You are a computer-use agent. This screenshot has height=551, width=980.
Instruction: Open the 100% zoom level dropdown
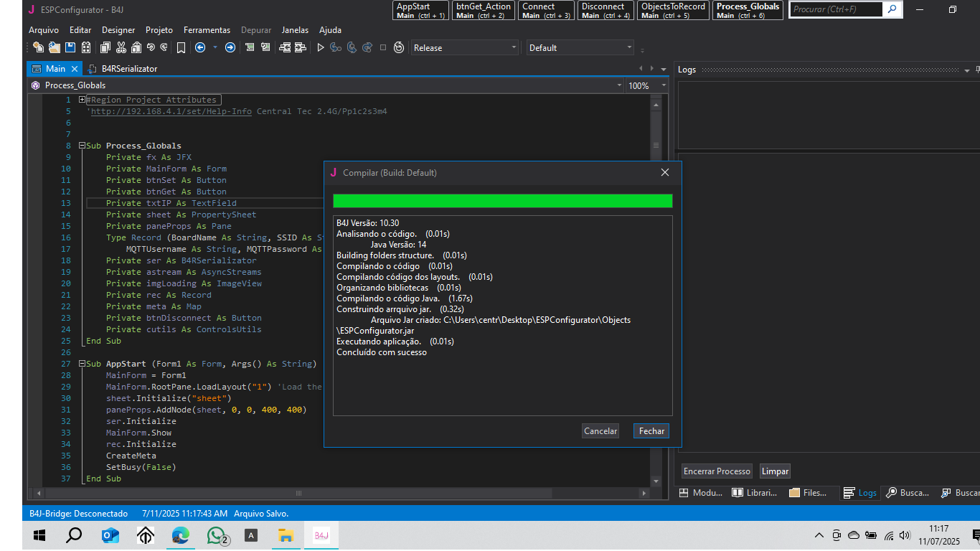(x=664, y=85)
